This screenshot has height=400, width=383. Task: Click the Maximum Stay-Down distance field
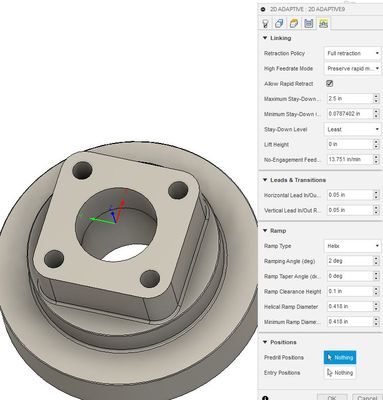point(349,99)
